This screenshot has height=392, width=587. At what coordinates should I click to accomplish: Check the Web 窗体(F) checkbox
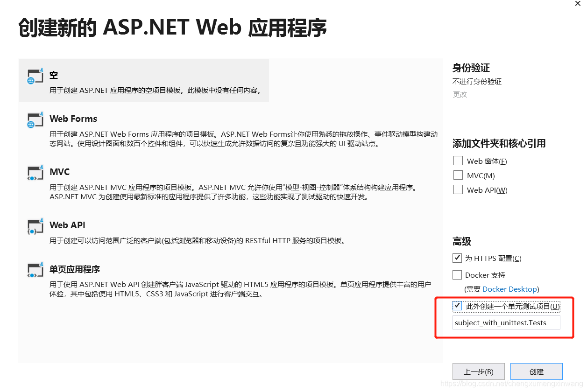pos(458,161)
